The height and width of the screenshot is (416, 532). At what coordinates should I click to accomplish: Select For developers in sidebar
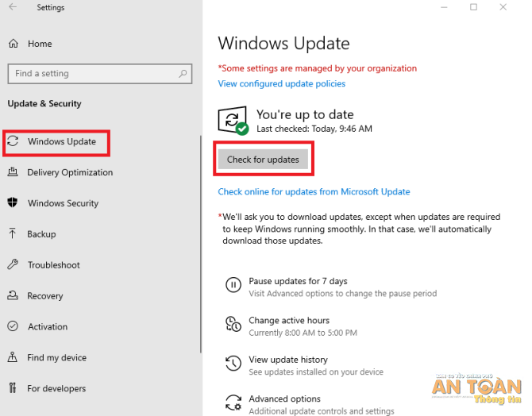(56, 389)
